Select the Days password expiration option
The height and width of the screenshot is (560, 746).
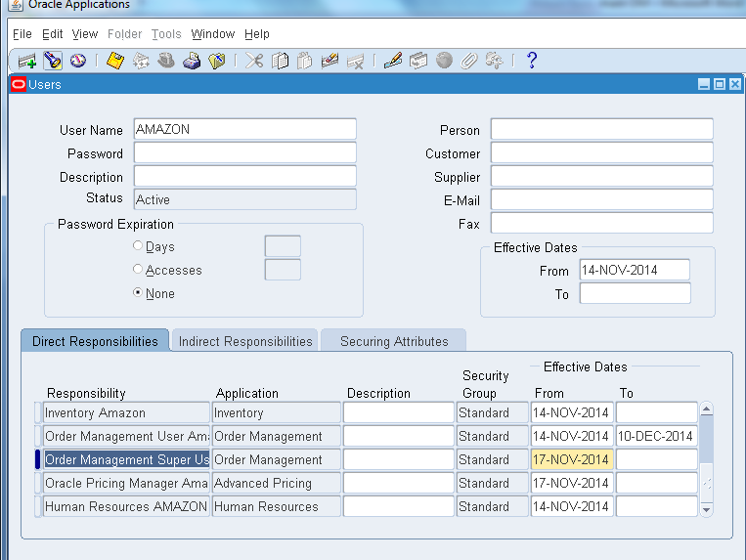point(138,245)
